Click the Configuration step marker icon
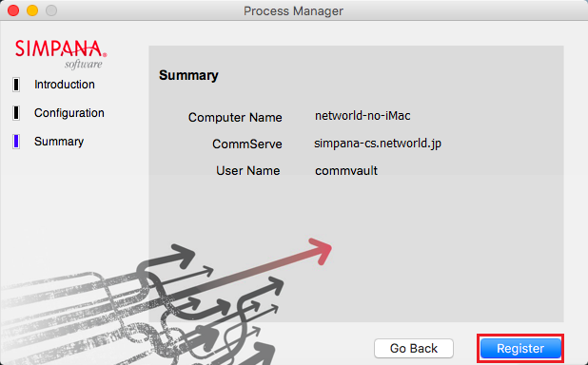 coord(16,113)
